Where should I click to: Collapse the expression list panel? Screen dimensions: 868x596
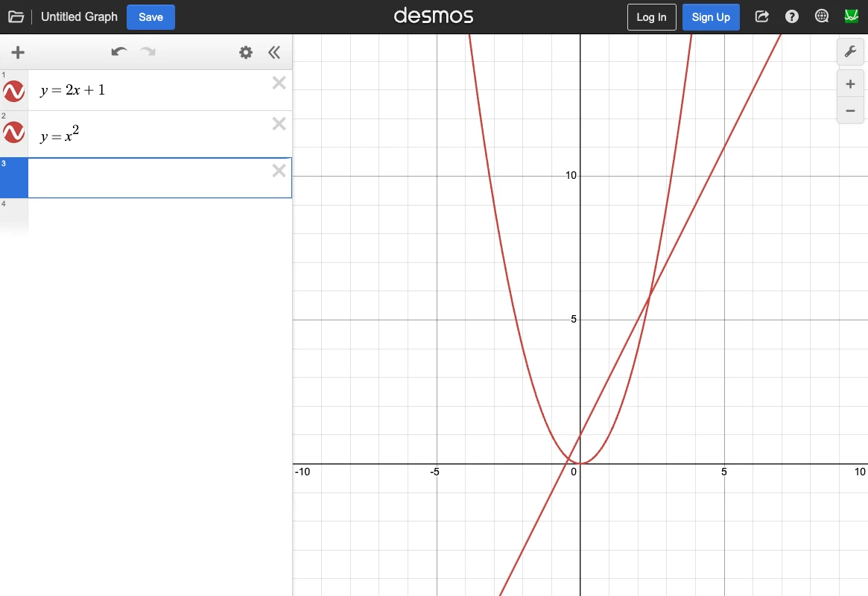pyautogui.click(x=274, y=53)
